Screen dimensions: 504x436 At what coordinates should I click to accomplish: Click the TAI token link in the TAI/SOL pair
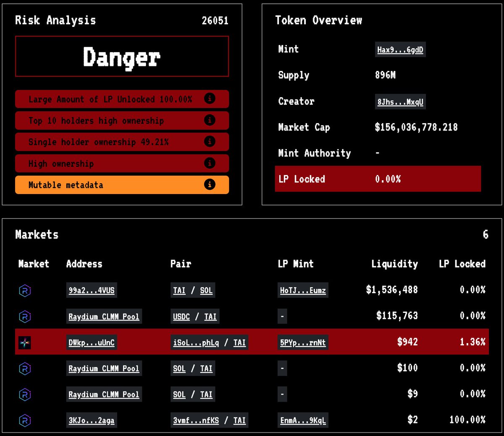pos(179,290)
